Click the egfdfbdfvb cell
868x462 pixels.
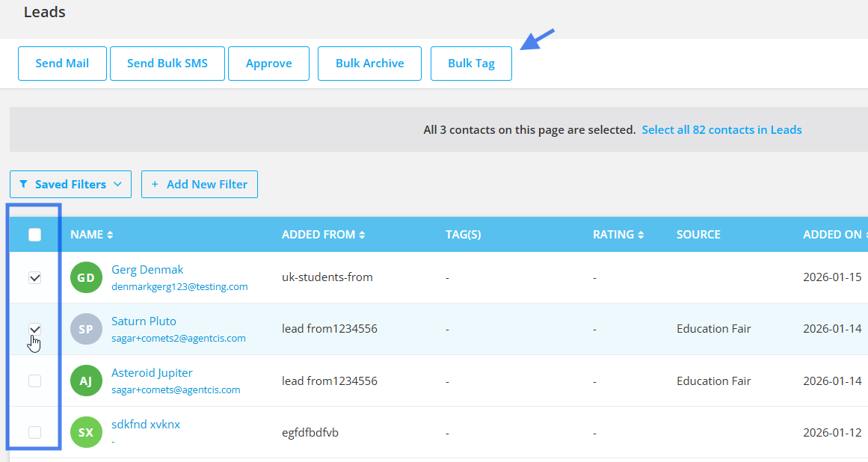310,433
